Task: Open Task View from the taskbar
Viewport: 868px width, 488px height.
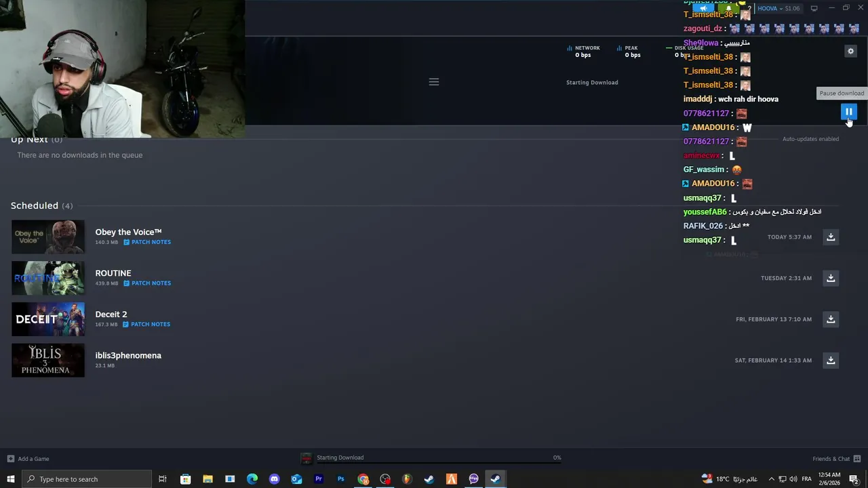Action: tap(163, 479)
